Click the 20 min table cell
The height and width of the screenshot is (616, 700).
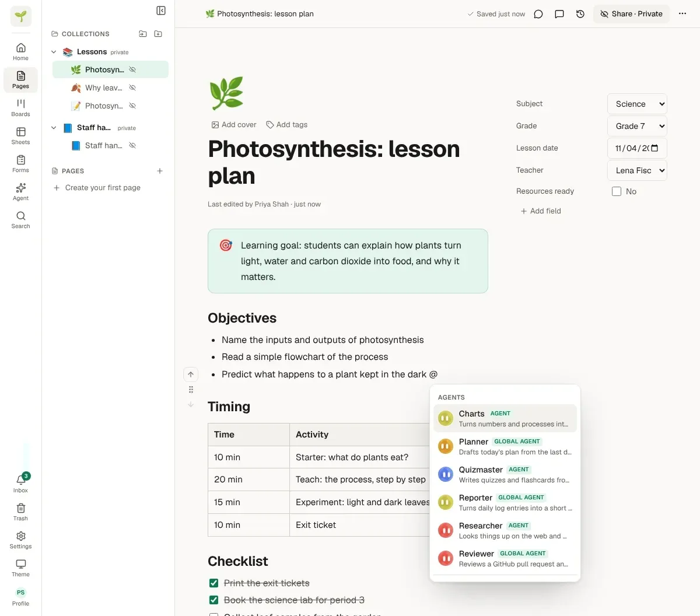[x=249, y=480]
